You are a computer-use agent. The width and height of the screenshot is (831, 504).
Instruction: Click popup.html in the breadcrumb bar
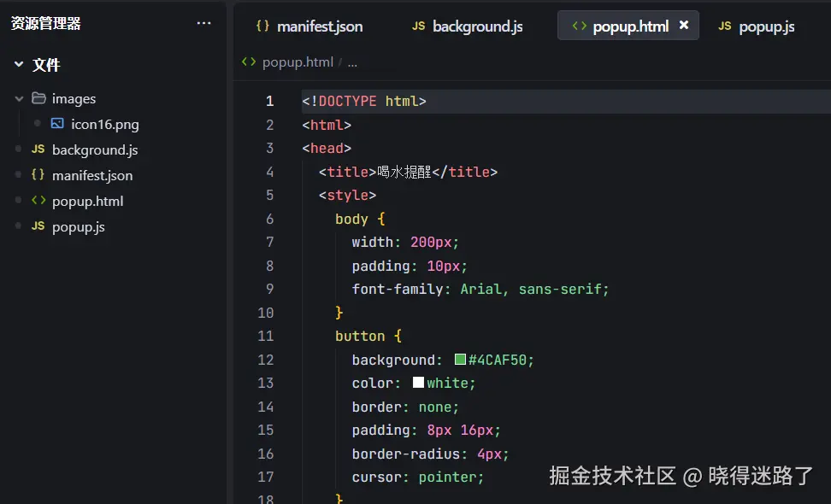(298, 62)
